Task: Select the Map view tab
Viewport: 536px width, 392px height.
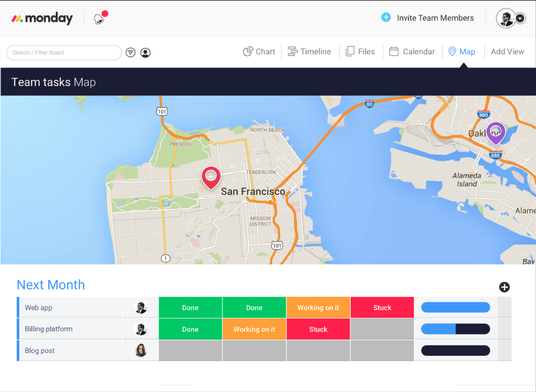Action: 461,52
